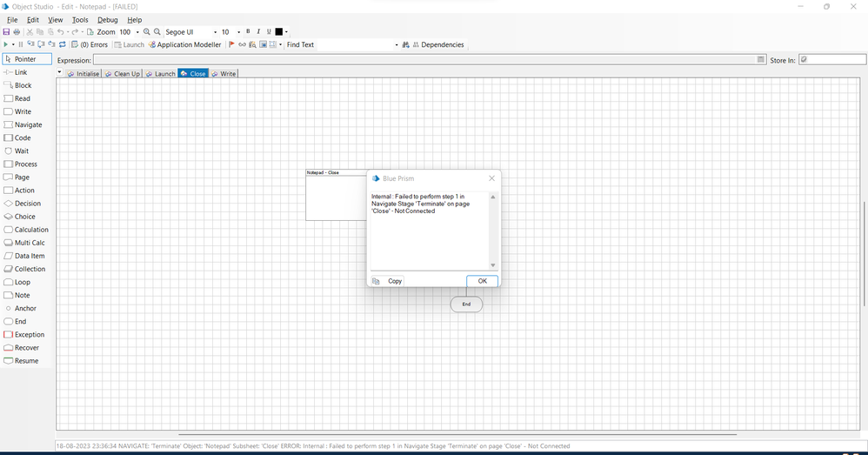
Task: Select the Read stage tool
Action: 17,98
